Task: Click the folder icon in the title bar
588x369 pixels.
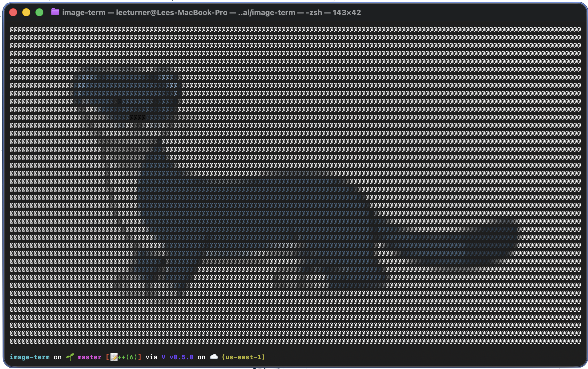Action: coord(55,12)
